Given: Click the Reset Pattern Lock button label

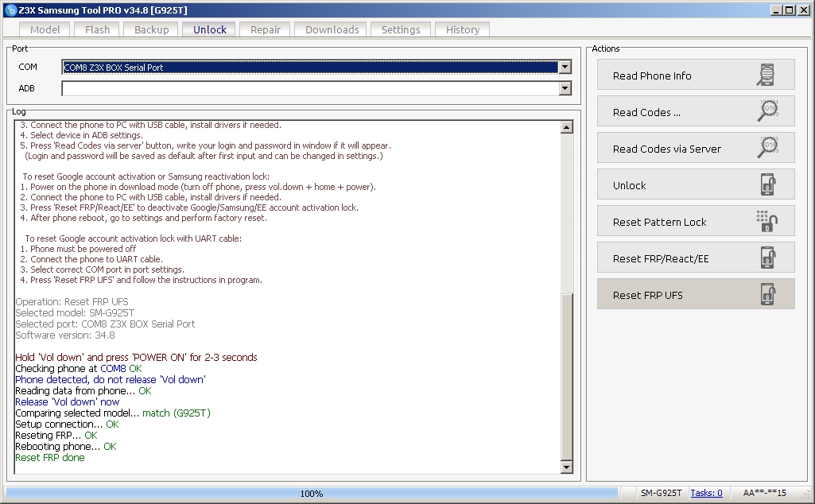Looking at the screenshot, I should (660, 223).
